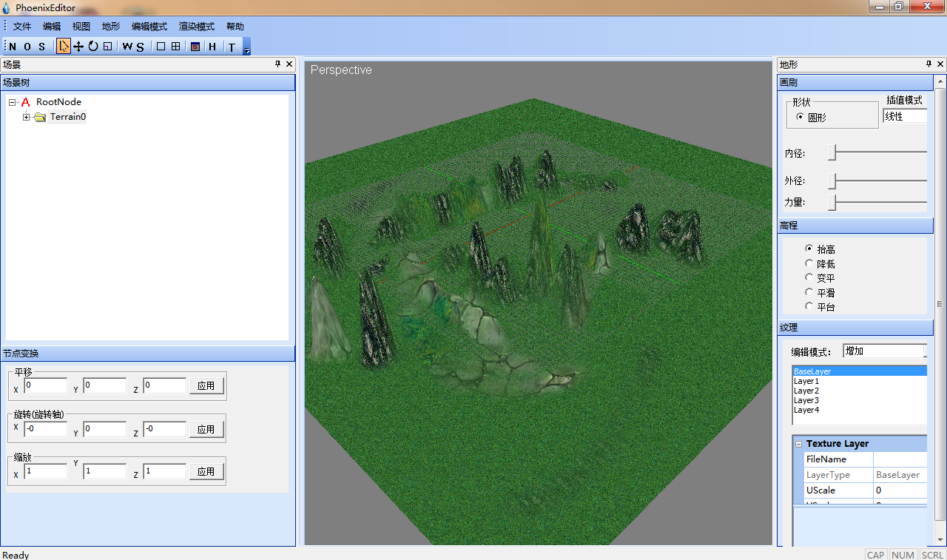Image resolution: width=947 pixels, height=560 pixels.
Task: Open the 文件 menu
Action: coord(22,26)
